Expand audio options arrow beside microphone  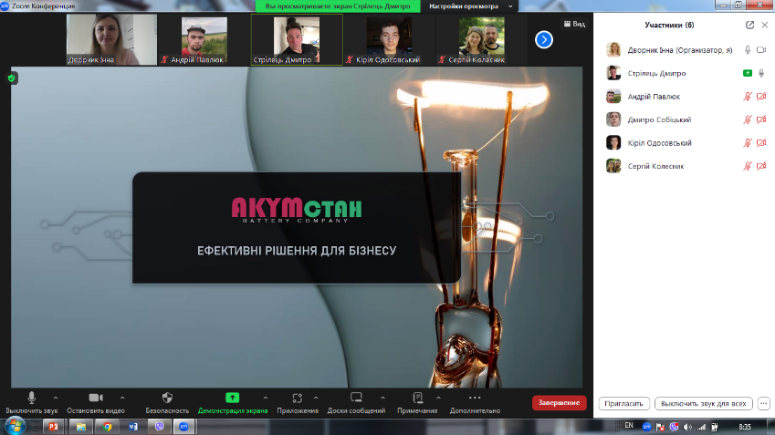click(x=55, y=397)
